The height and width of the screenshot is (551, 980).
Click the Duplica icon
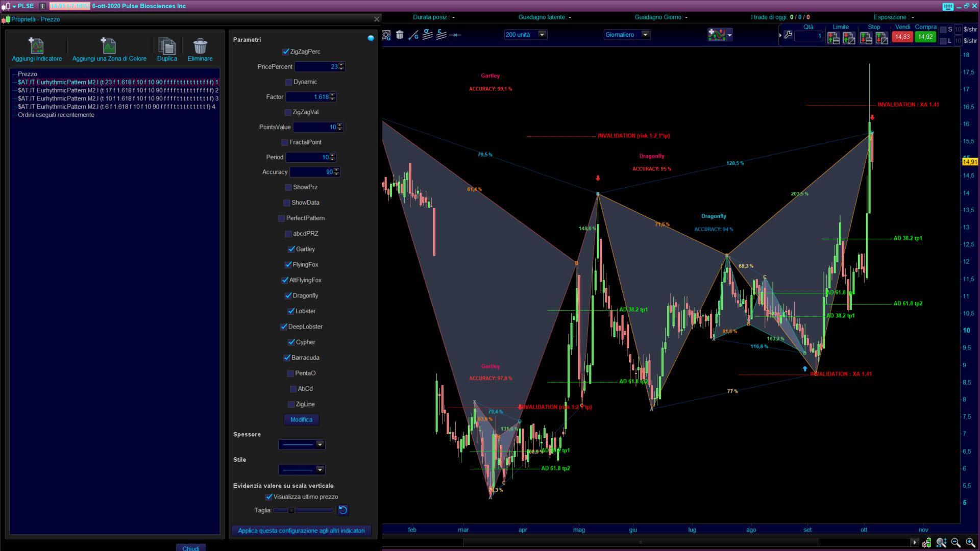167,46
